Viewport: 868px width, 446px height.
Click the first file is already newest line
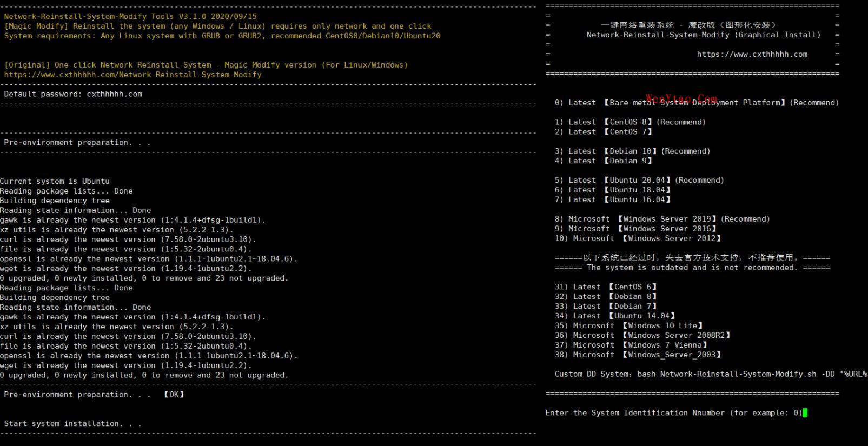pyautogui.click(x=126, y=250)
